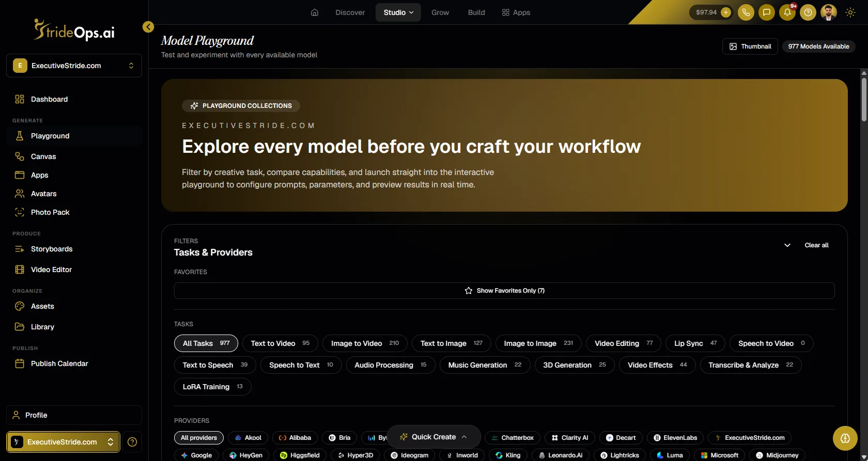Viewport: 868px width, 461px height.
Task: Select the All Tasks filter
Action: tap(206, 343)
